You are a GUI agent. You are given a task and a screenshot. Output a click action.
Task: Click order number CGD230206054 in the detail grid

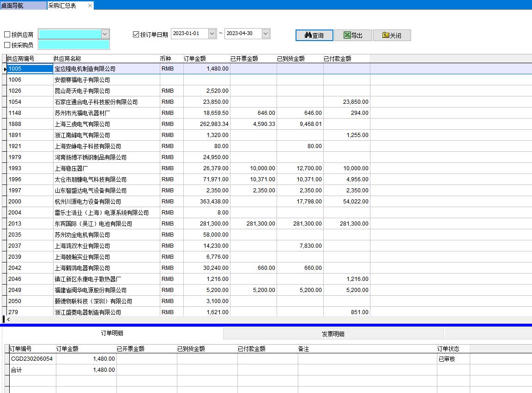coord(32,359)
